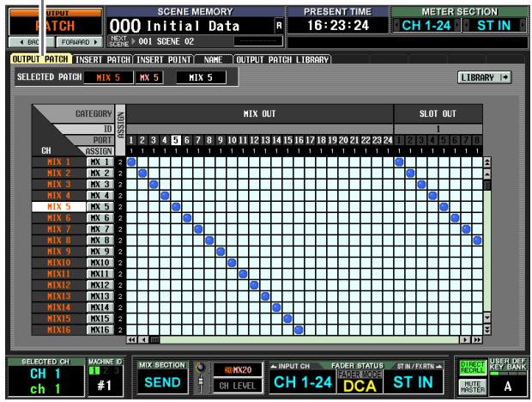Select MIX OUT port column 5
The width and height of the screenshot is (532, 402).
pos(176,140)
